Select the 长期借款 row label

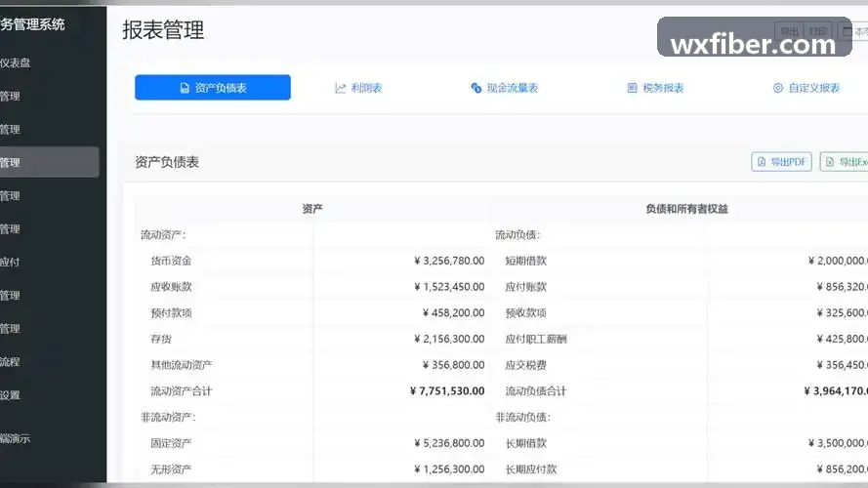526,443
